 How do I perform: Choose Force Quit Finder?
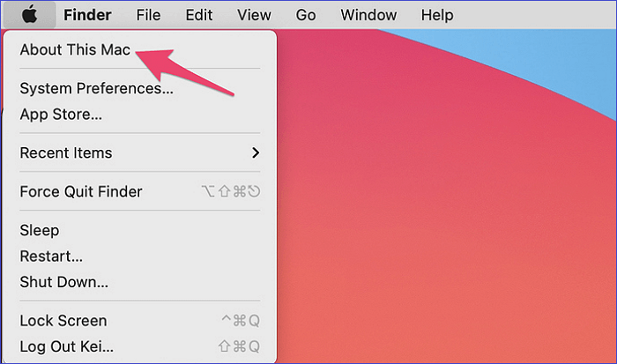coord(81,191)
